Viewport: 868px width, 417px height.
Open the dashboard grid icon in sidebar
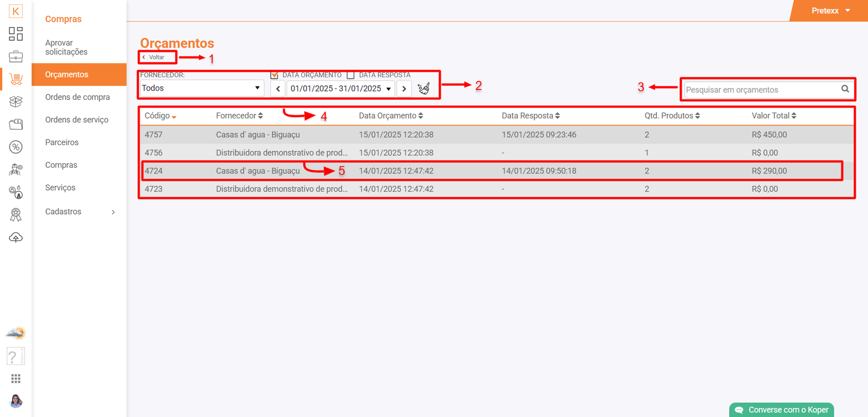pos(16,34)
